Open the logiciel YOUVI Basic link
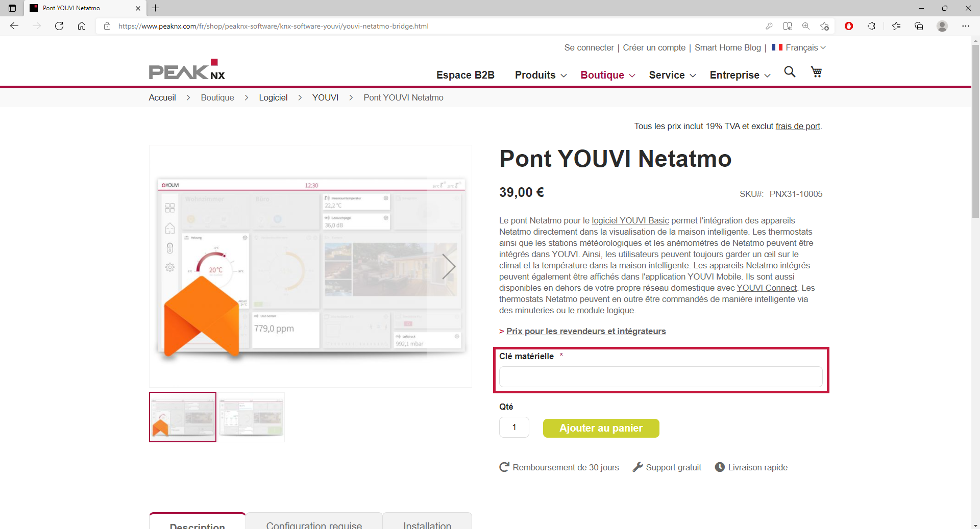This screenshot has height=529, width=980. tap(630, 220)
